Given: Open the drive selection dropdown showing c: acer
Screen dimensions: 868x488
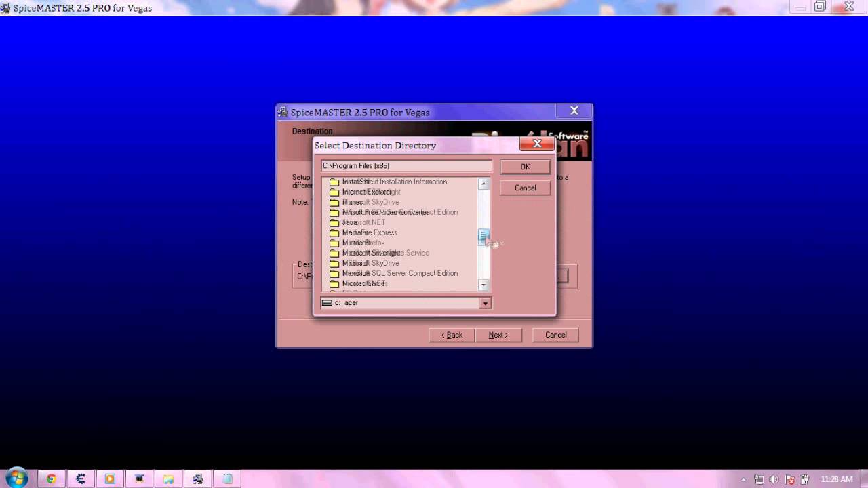Looking at the screenshot, I should point(485,303).
